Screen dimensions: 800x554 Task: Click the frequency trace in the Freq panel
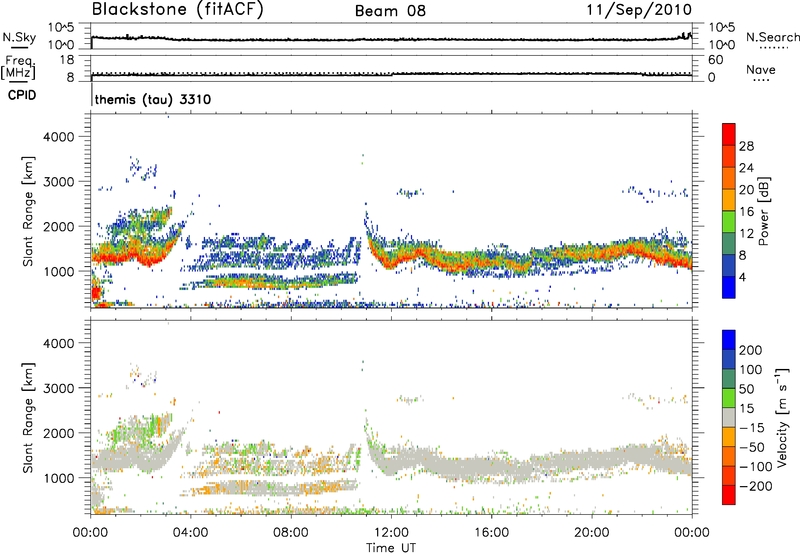point(391,75)
